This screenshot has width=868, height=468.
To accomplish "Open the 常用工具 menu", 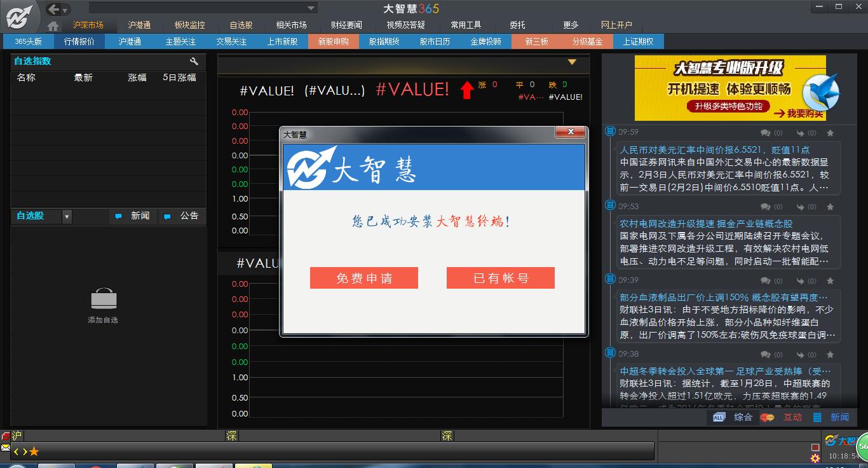I will [x=466, y=25].
